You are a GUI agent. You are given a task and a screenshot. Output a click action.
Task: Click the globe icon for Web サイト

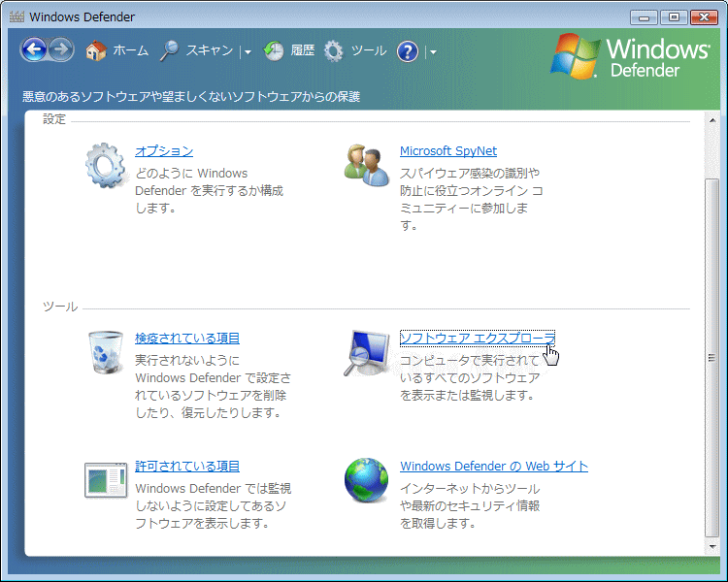tap(366, 480)
